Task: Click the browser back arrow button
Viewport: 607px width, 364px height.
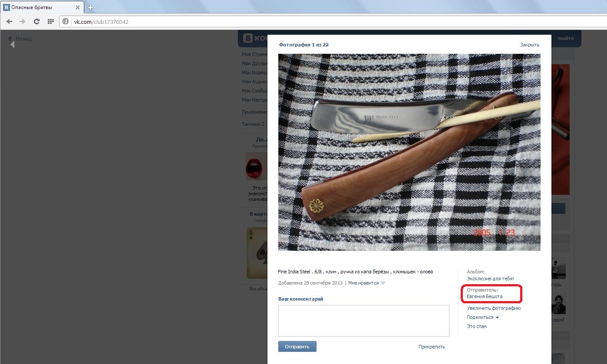Action: click(x=9, y=21)
